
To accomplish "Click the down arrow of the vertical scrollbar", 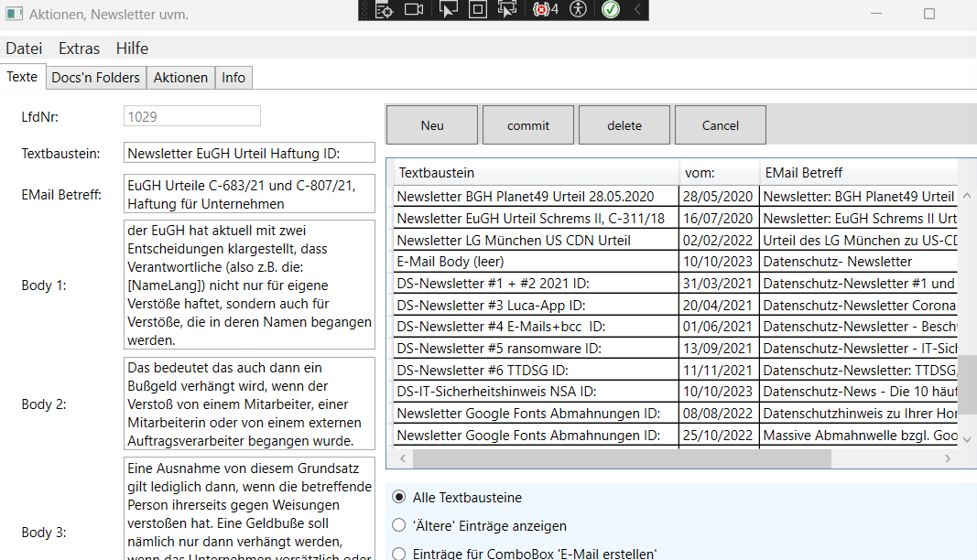I will coord(966,437).
